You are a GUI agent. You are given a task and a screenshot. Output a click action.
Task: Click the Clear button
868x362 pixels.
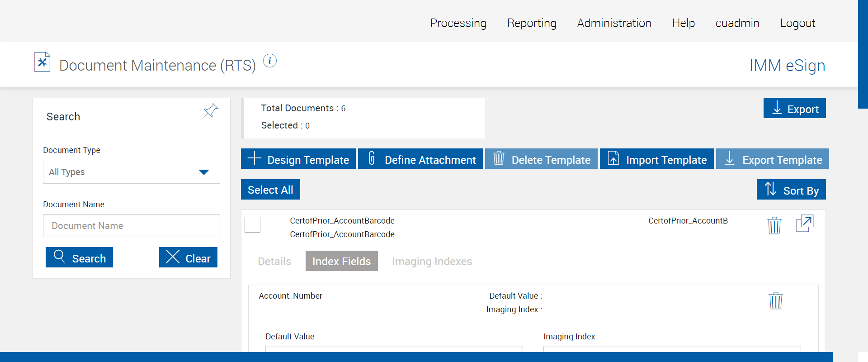click(188, 257)
